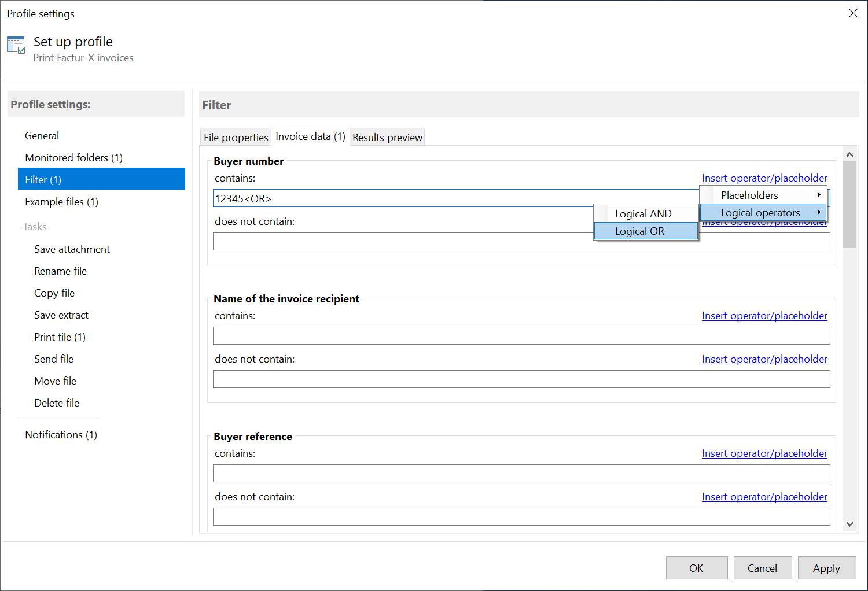The image size is (868, 591).
Task: Click Insert operator/placeholder for Buyer reference contains
Action: click(x=764, y=453)
